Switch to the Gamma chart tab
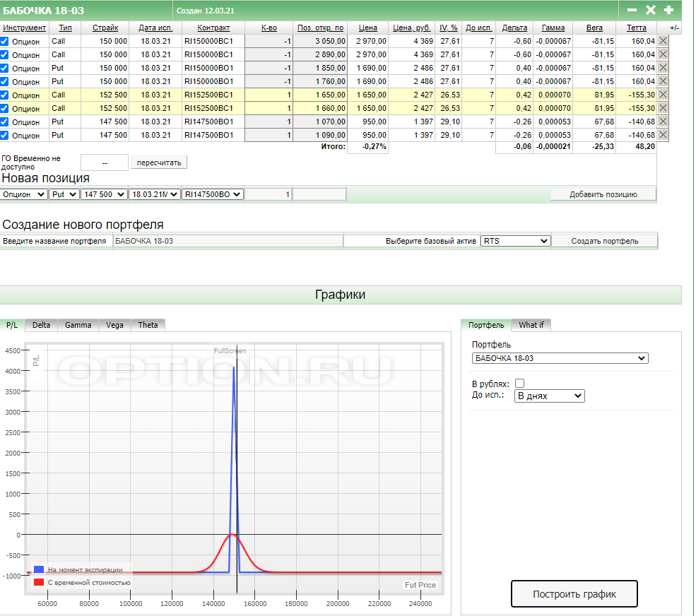Viewport: 696px width, 616px height. pyautogui.click(x=78, y=325)
